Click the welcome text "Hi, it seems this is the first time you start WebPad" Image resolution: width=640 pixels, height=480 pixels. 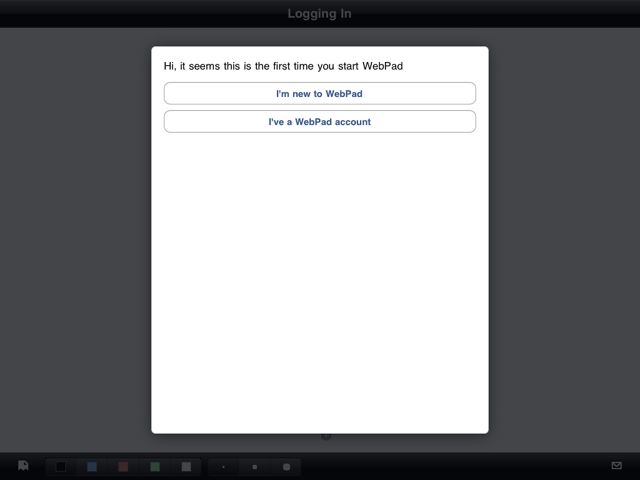[283, 66]
